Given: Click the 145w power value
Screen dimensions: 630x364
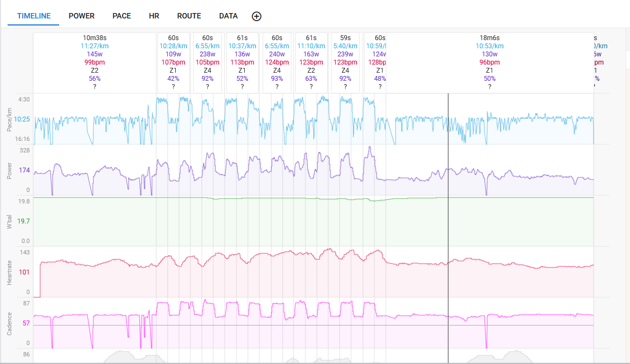Looking at the screenshot, I should (94, 54).
